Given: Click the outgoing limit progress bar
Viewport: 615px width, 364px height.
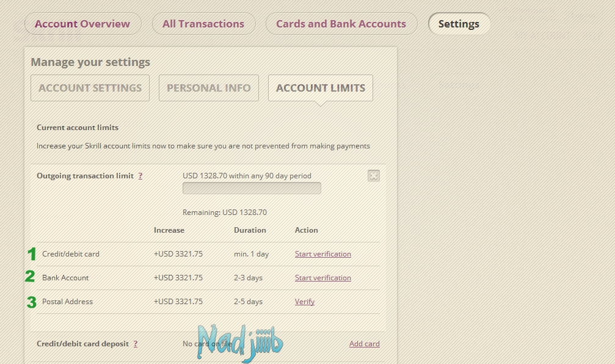Looking at the screenshot, I should [252, 188].
